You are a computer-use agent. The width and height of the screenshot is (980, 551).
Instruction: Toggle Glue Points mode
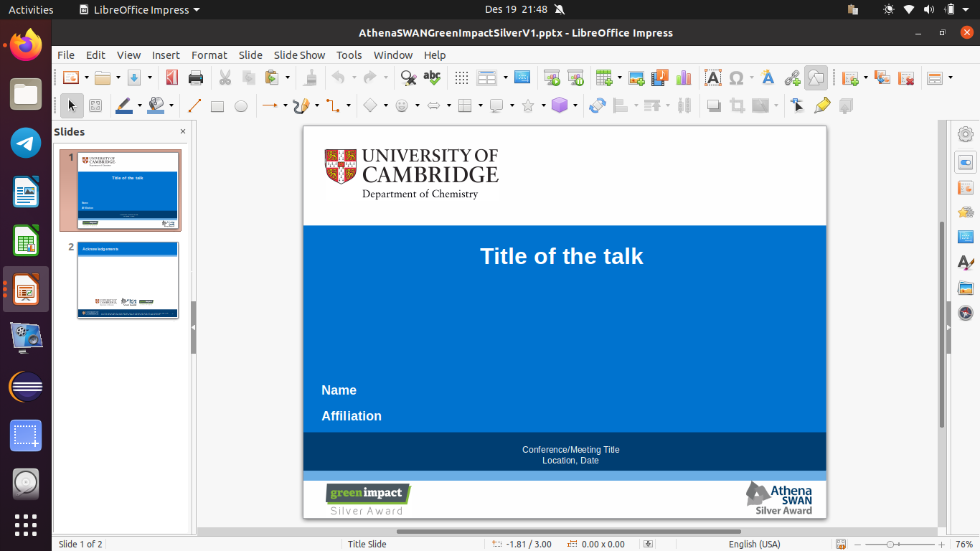pyautogui.click(x=822, y=106)
